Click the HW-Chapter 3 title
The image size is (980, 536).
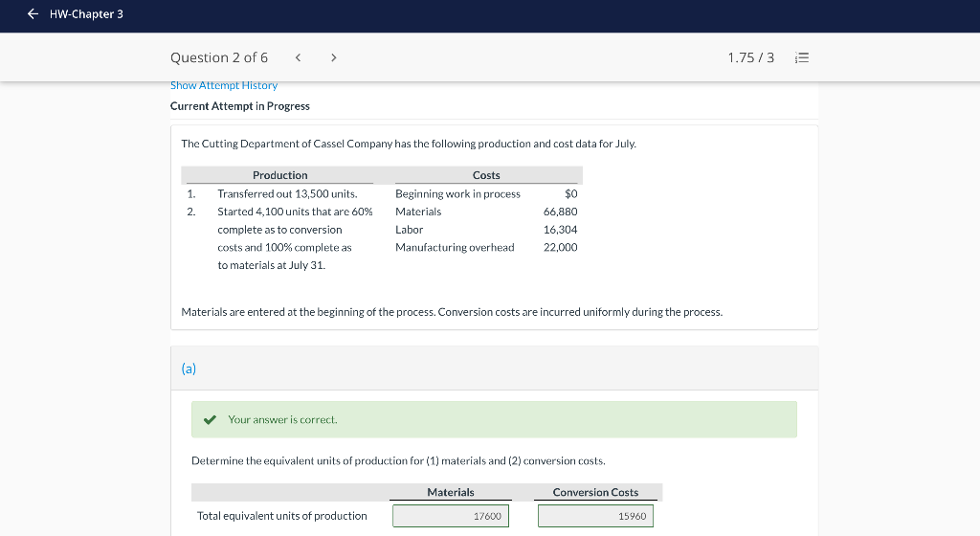86,13
